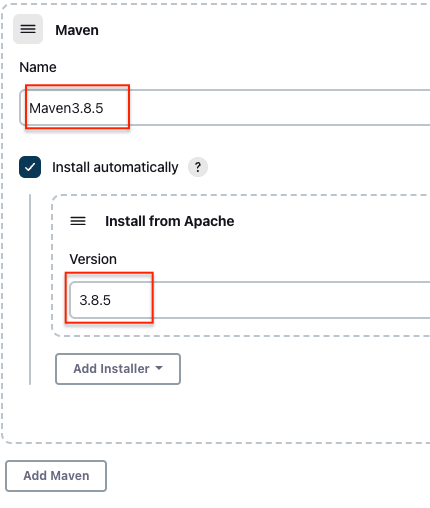430x508 pixels.
Task: Click the checkmark inside the blue box
Action: [x=30, y=167]
